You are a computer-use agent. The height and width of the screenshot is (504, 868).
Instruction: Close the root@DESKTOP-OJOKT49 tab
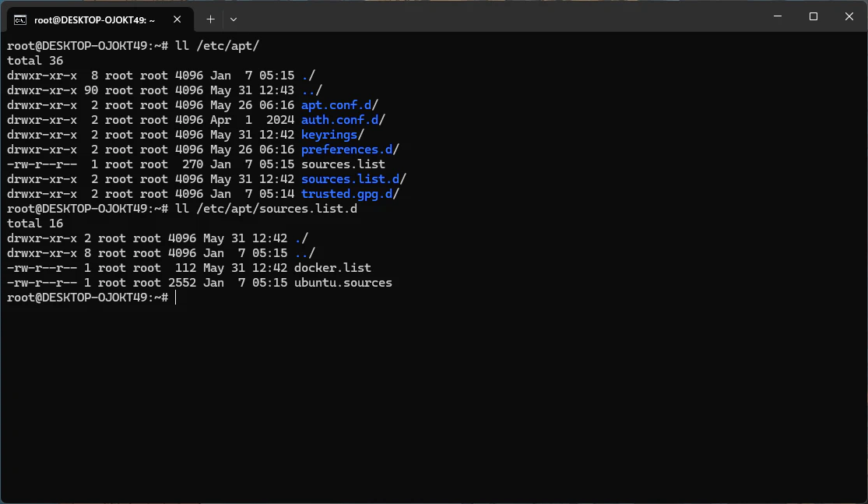pyautogui.click(x=177, y=19)
